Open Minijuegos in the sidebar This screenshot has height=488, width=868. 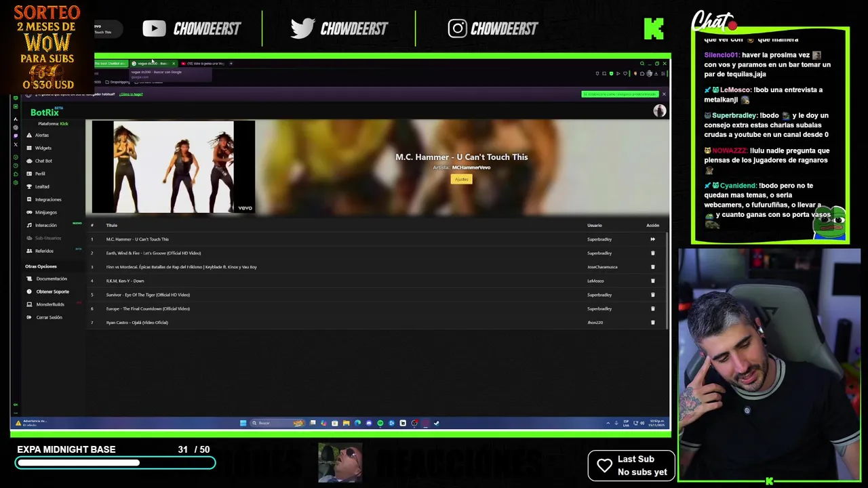(46, 212)
